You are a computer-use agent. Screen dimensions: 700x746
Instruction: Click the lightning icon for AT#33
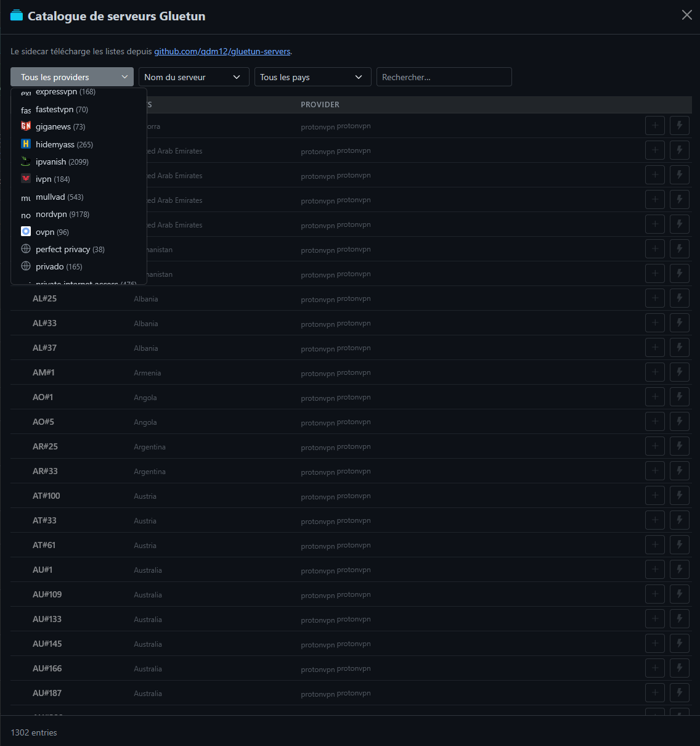[x=680, y=520]
